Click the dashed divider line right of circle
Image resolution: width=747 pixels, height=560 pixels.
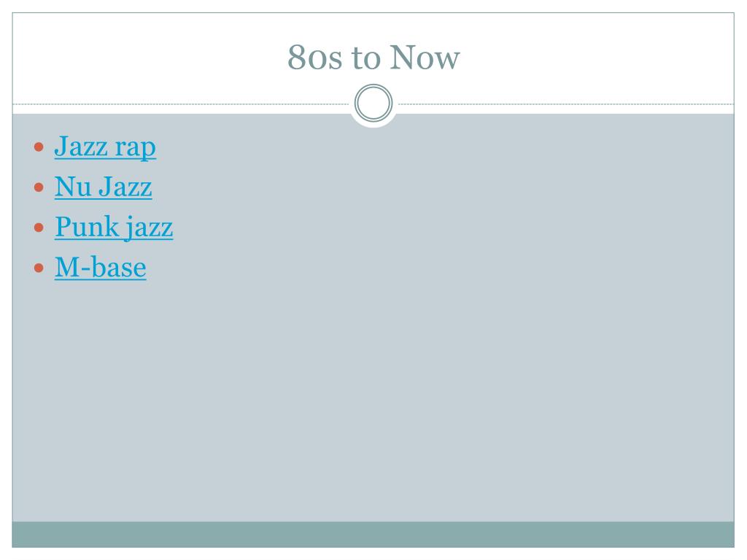coord(566,104)
